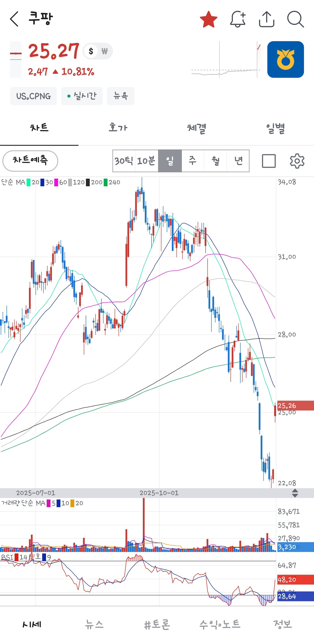Tap the 25.26 current price label
The height and width of the screenshot is (644, 314).
295,405
